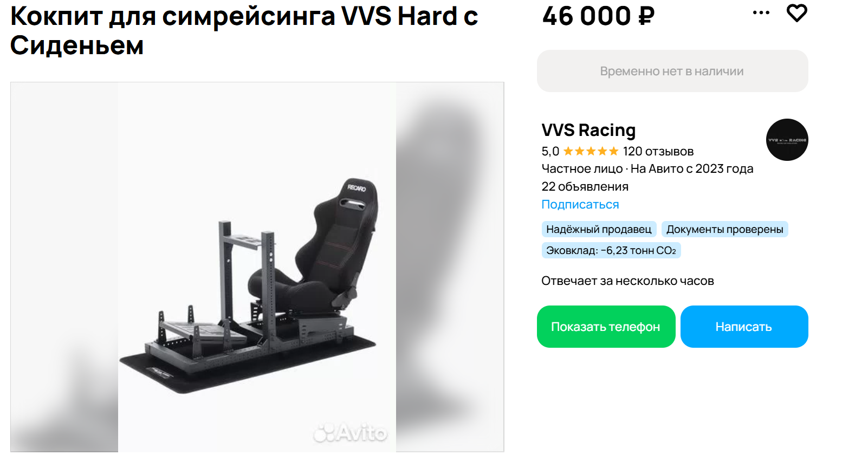Click the five-star rating icons

coord(591,151)
